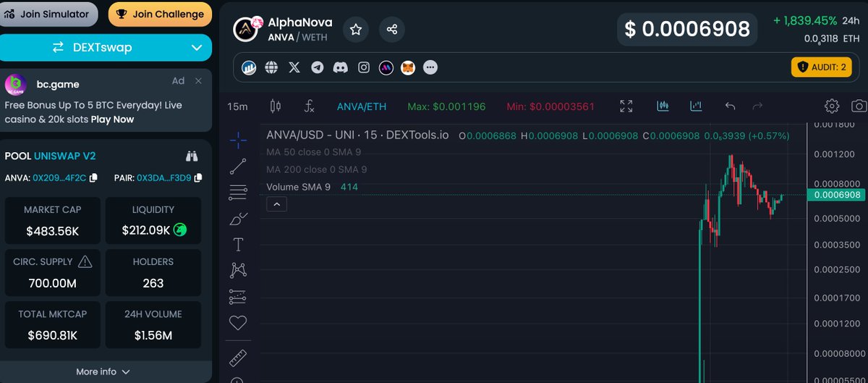Click the 24H Volume $1.56M card

(x=153, y=325)
